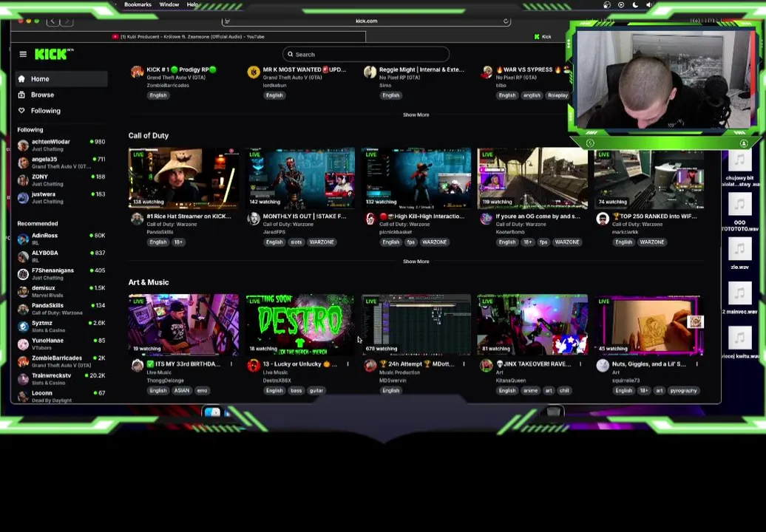Click the slots tag on JaredFPS card
Image resolution: width=766 pixels, height=532 pixels.
[296, 242]
